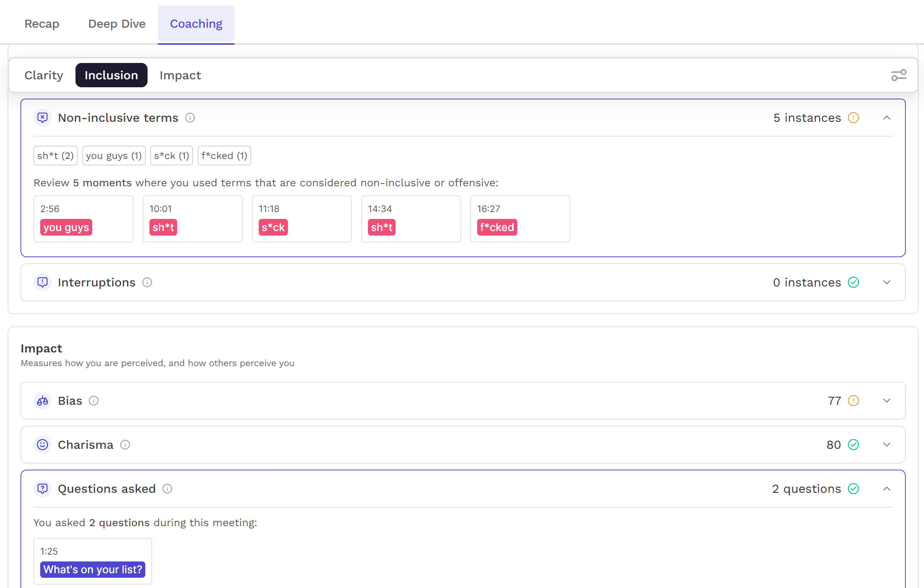Click the Charisma smiley face icon
Screen dimensions: 924x588
pyautogui.click(x=42, y=445)
